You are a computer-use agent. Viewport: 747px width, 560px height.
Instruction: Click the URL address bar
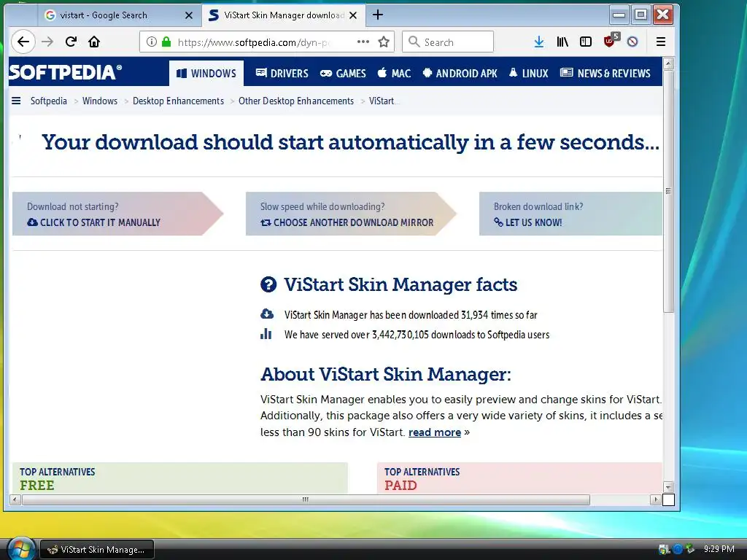coord(267,42)
